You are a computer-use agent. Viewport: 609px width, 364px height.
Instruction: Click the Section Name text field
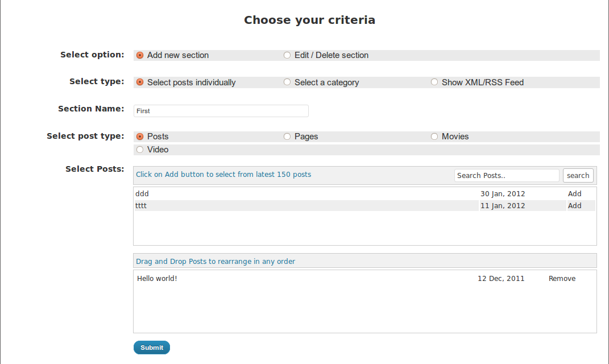[221, 111]
